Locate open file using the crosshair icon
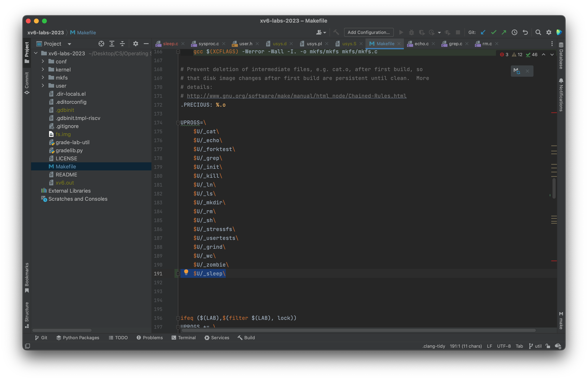Image resolution: width=588 pixels, height=380 pixels. [x=101, y=44]
